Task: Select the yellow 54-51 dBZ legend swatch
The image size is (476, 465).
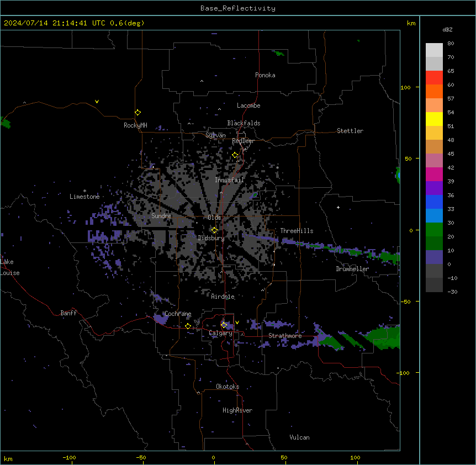Action: (x=434, y=119)
